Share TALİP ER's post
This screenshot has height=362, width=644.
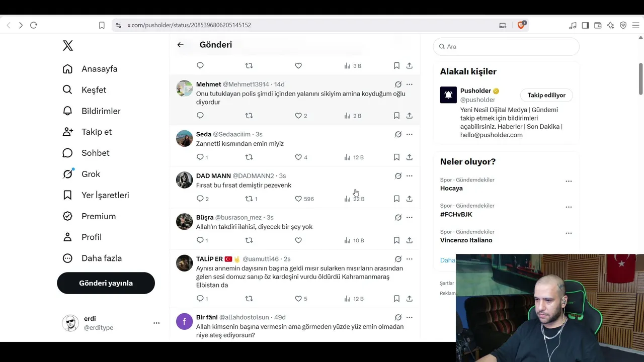pyautogui.click(x=410, y=299)
